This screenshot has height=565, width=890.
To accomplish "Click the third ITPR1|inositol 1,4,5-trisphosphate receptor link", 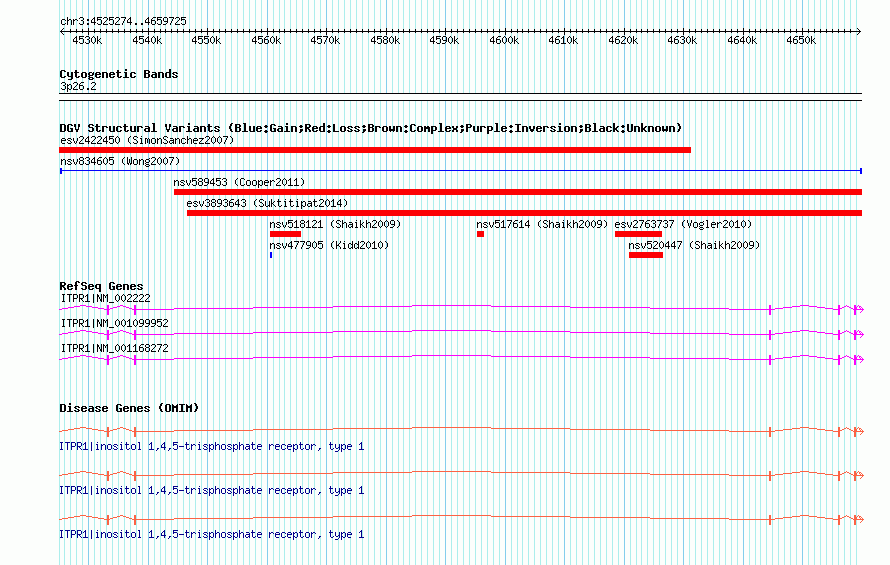I will tap(212, 534).
